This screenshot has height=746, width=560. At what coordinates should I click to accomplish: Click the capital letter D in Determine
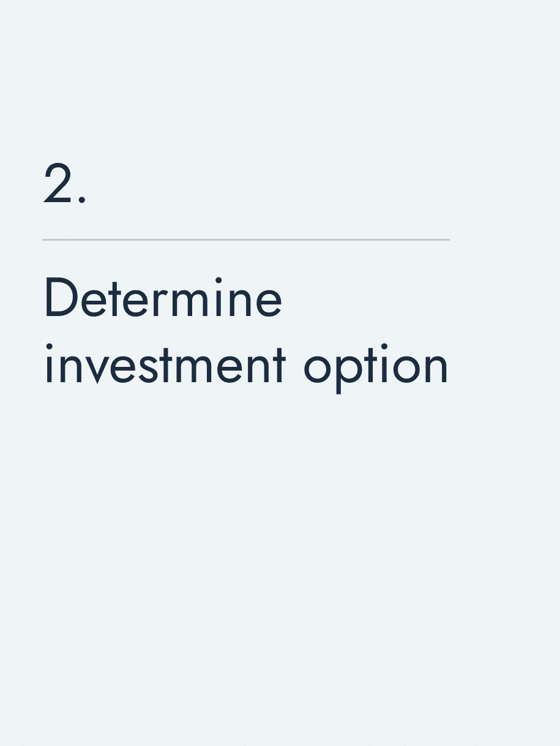point(58,298)
